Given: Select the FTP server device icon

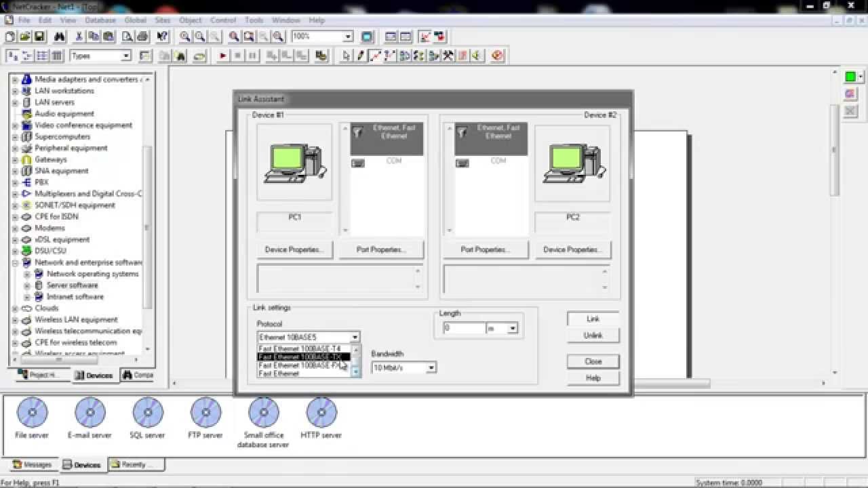Looking at the screenshot, I should [x=205, y=412].
